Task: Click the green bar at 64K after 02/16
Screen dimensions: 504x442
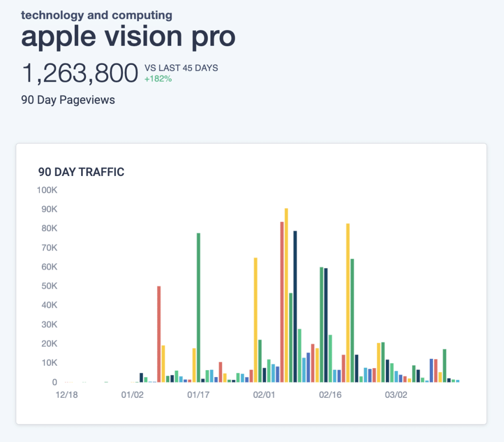Action: coord(352,321)
